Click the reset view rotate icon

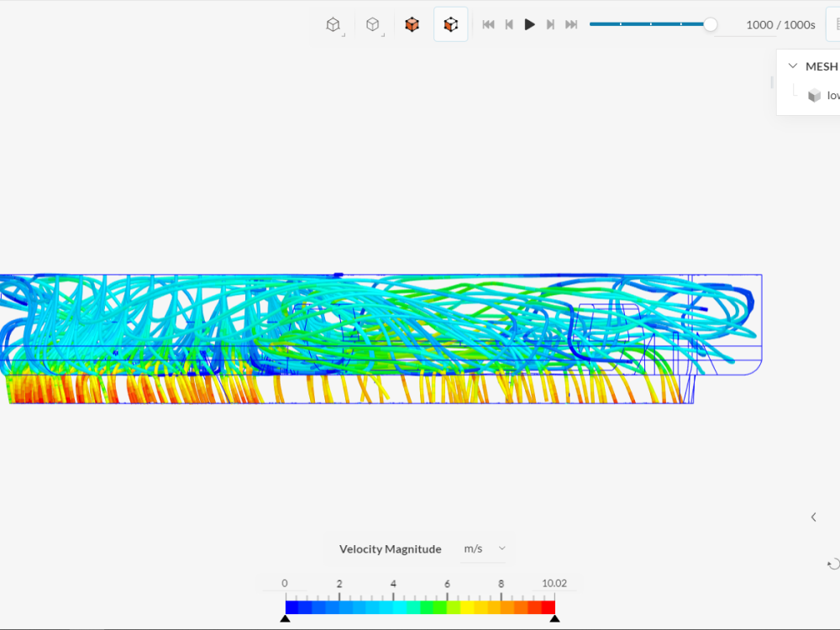(x=833, y=564)
